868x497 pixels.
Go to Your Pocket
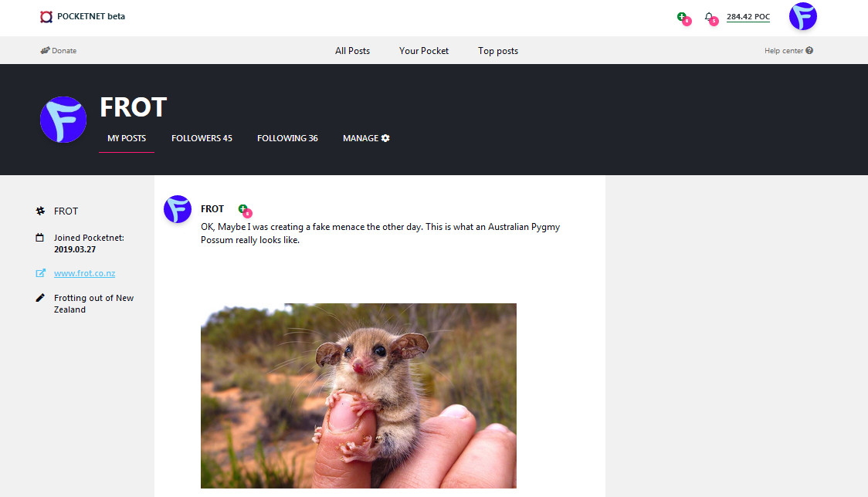click(423, 51)
